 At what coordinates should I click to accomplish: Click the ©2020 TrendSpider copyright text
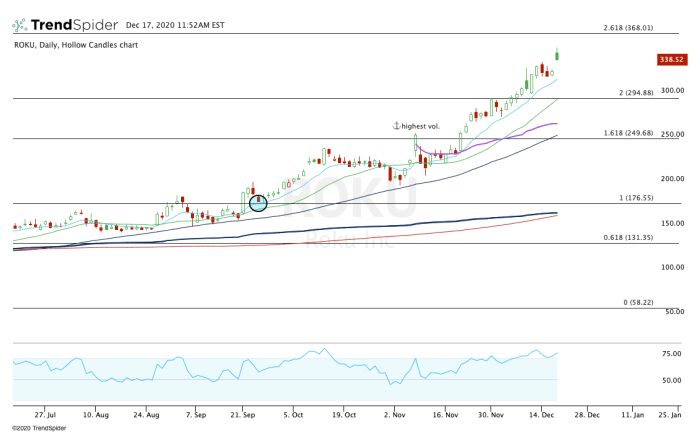(39, 428)
